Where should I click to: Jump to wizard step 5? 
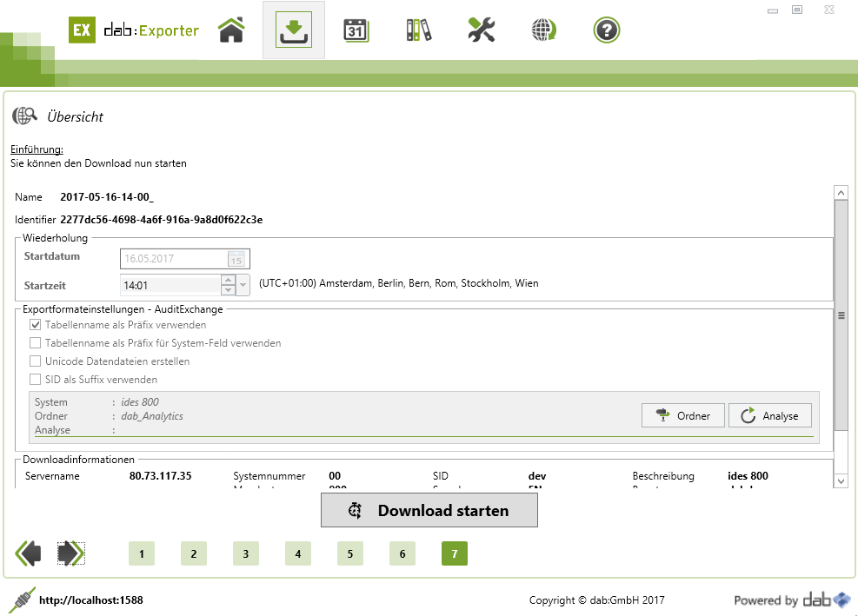(x=350, y=553)
